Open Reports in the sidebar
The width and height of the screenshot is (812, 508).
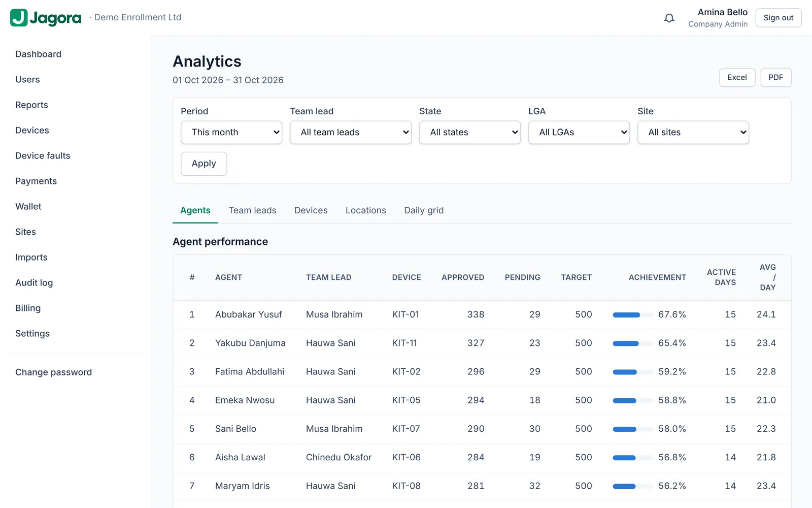(x=31, y=105)
